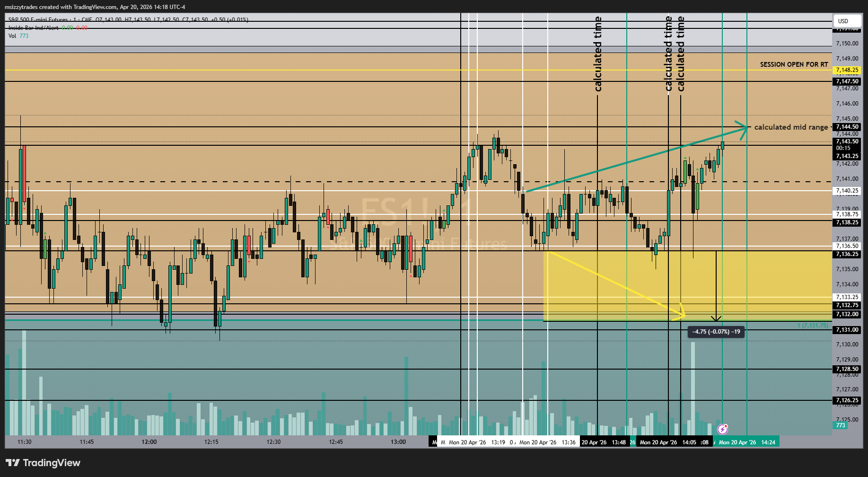Click the 13:48 black time axis label
The height and width of the screenshot is (477, 868).
coord(605,442)
